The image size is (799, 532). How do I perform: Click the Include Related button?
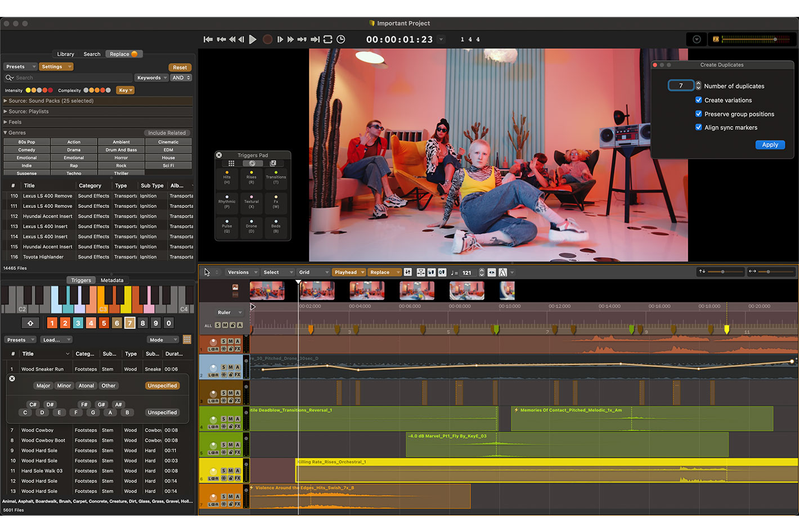[167, 133]
